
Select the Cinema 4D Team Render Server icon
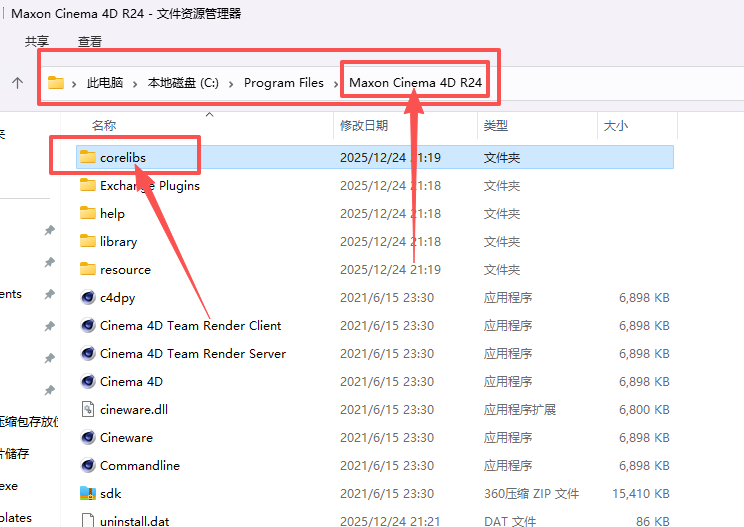pos(88,353)
